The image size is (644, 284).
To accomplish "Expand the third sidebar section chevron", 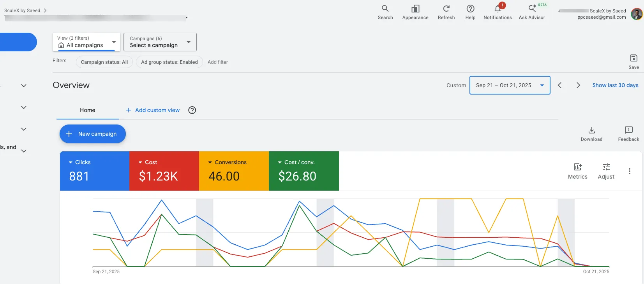I will point(24,129).
